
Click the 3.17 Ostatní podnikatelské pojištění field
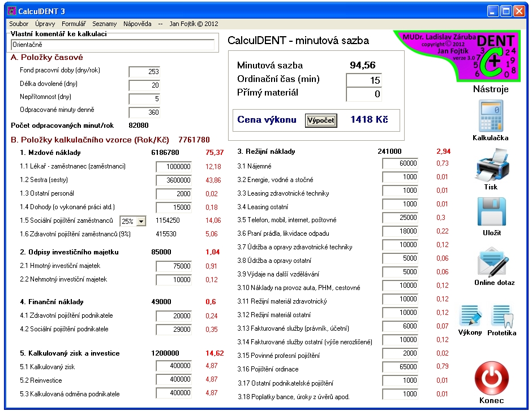click(x=400, y=380)
